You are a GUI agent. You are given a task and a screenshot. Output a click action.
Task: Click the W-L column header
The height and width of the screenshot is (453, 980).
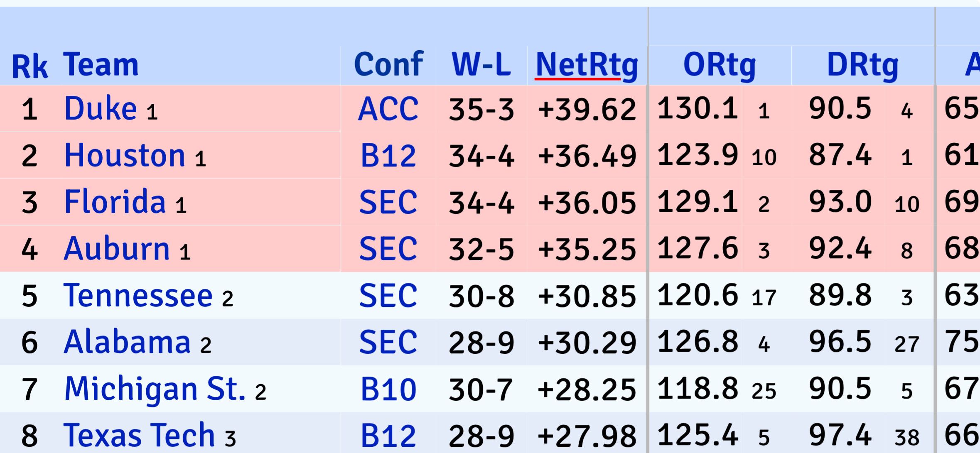[x=481, y=65]
